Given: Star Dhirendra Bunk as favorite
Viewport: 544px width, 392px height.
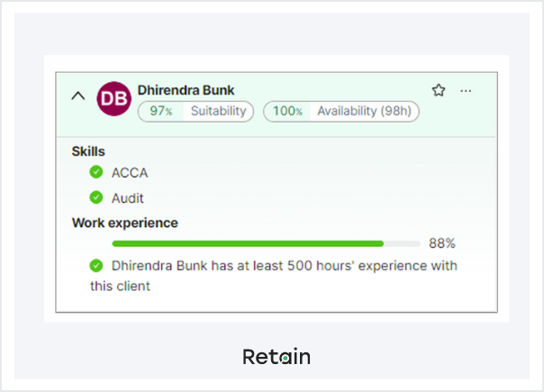Looking at the screenshot, I should tap(439, 90).
